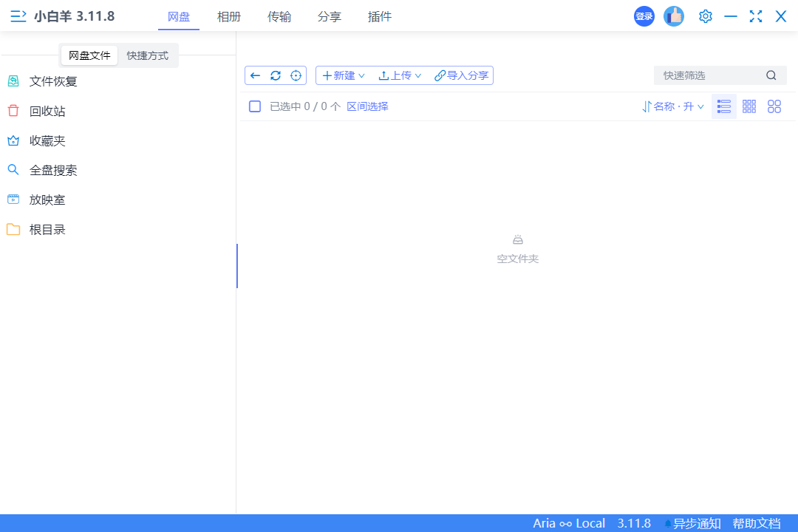Select the 全盘搜索 sidebar label

click(53, 170)
